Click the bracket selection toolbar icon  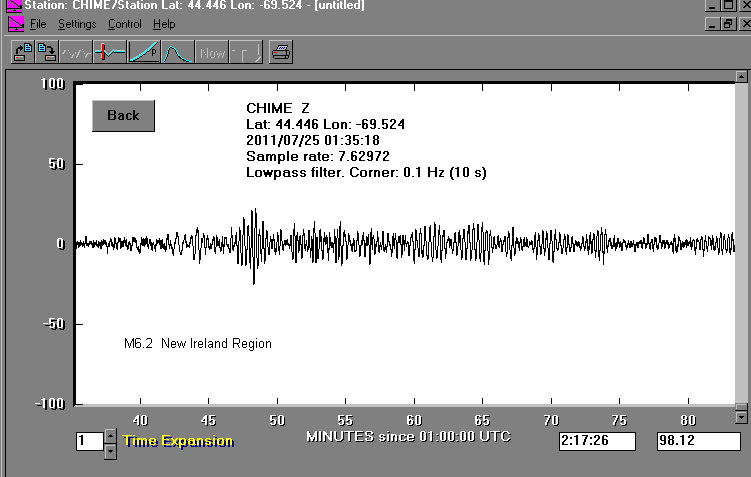pyautogui.click(x=246, y=52)
